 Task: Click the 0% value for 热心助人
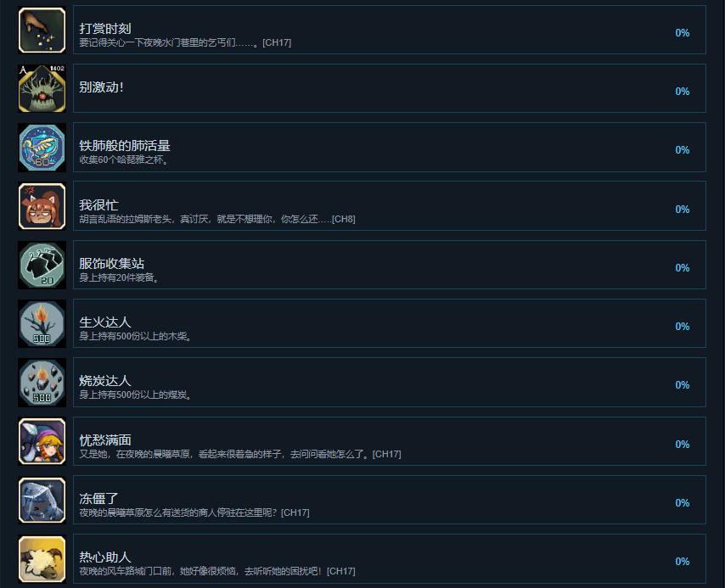click(x=682, y=562)
